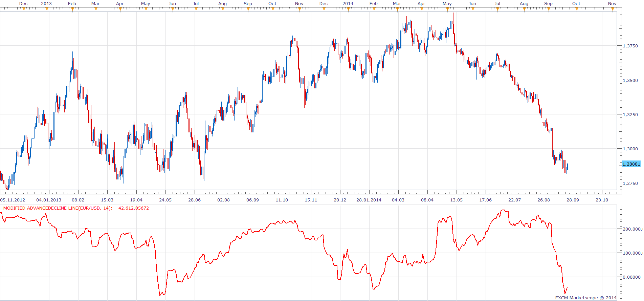Screen dimensions: 644x301
Task: Click the 28.09 date on bottom axis
Action: [573, 200]
